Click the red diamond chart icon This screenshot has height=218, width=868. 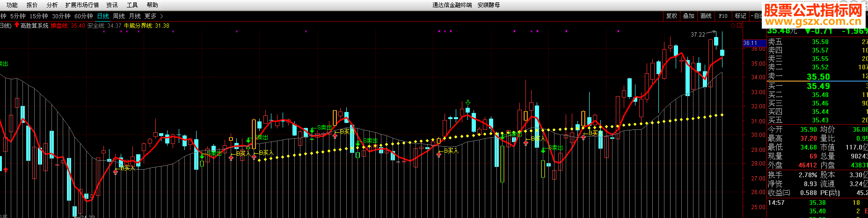733,26
